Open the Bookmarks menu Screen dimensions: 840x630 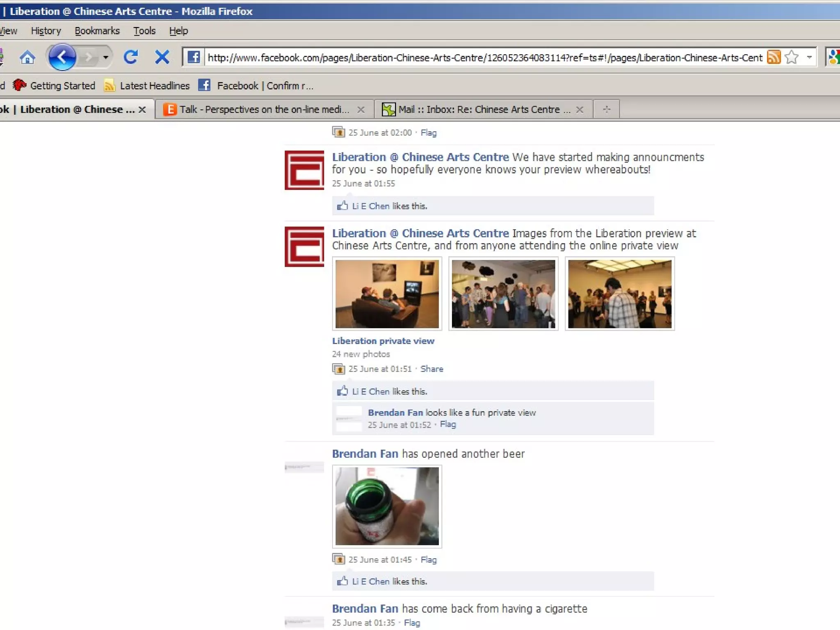click(97, 31)
